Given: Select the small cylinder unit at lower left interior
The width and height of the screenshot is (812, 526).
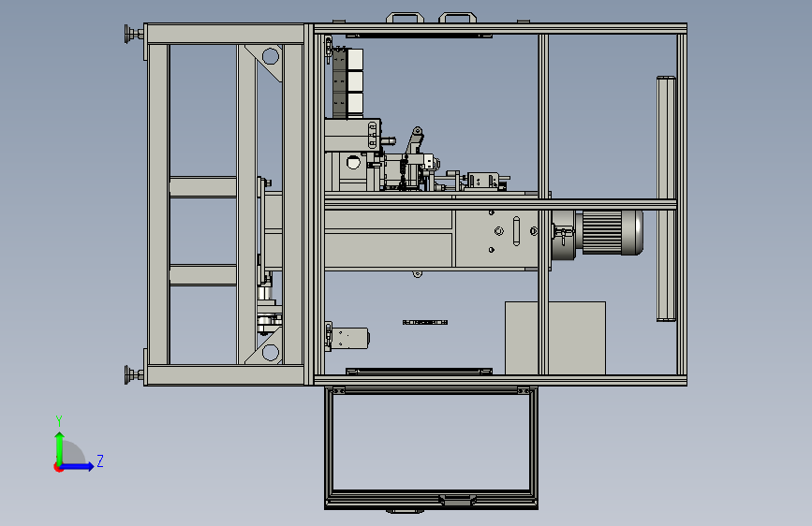Looking at the screenshot, I should [x=350, y=339].
